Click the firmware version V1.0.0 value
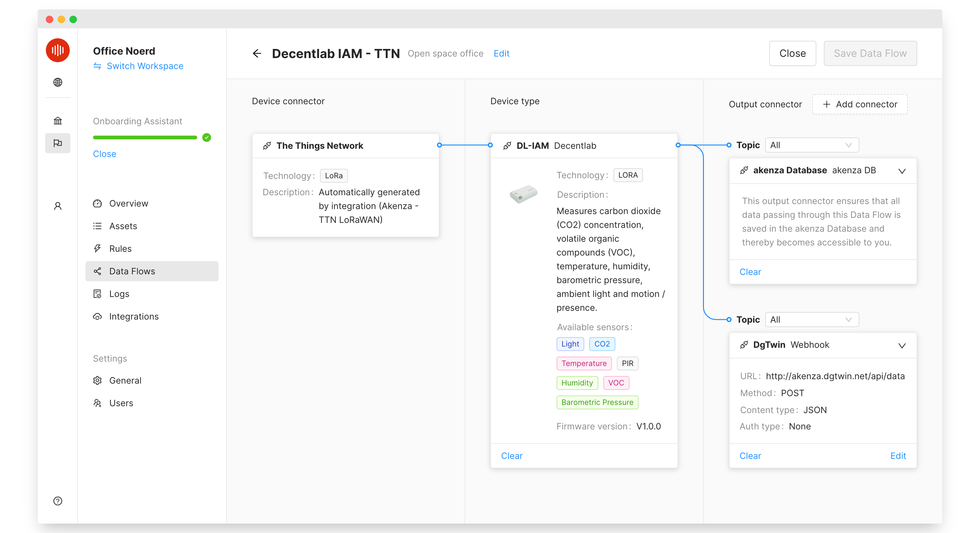The image size is (980, 533). coord(649,426)
